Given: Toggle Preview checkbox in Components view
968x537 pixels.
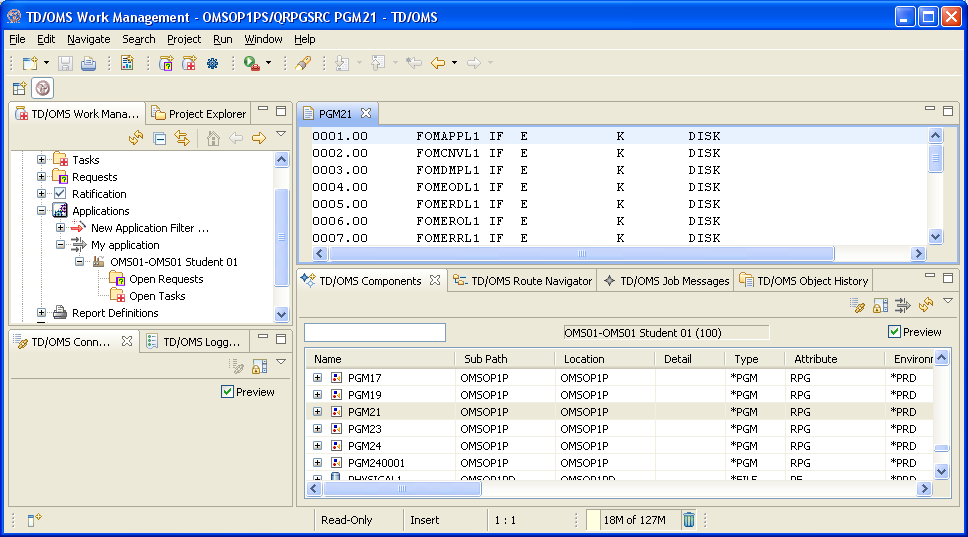Looking at the screenshot, I should pyautogui.click(x=895, y=332).
